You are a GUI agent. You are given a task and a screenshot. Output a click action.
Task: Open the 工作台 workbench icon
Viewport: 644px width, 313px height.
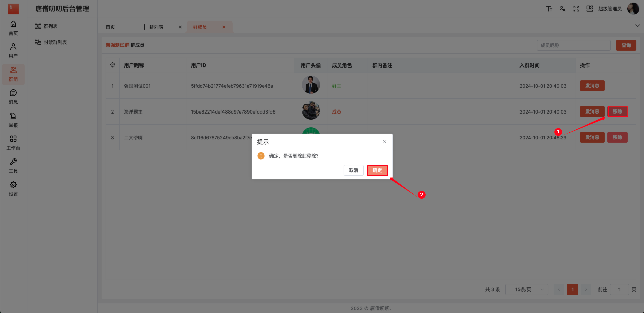click(13, 143)
